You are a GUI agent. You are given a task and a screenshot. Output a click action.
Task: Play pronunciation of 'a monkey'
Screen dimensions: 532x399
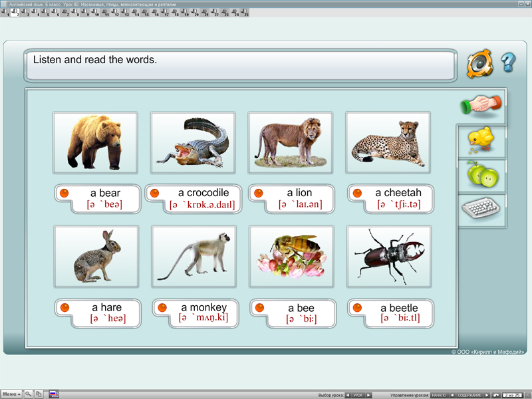pyautogui.click(x=162, y=307)
